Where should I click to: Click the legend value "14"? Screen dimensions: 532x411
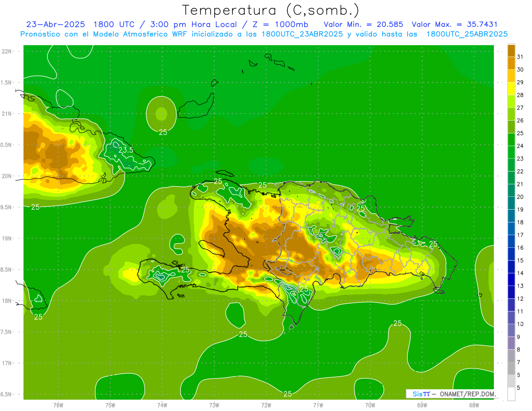pos(520,273)
